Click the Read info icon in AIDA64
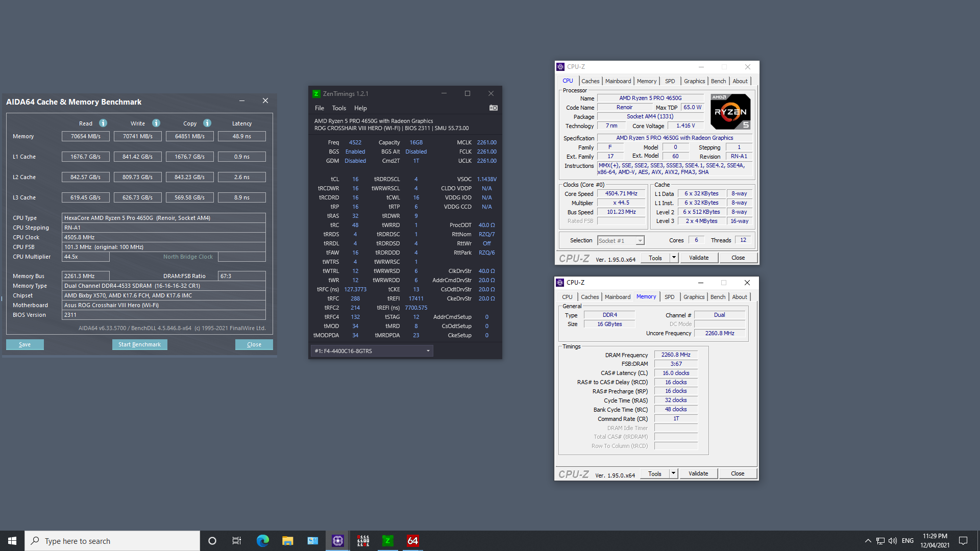Image resolution: width=980 pixels, height=551 pixels. pos(103,123)
